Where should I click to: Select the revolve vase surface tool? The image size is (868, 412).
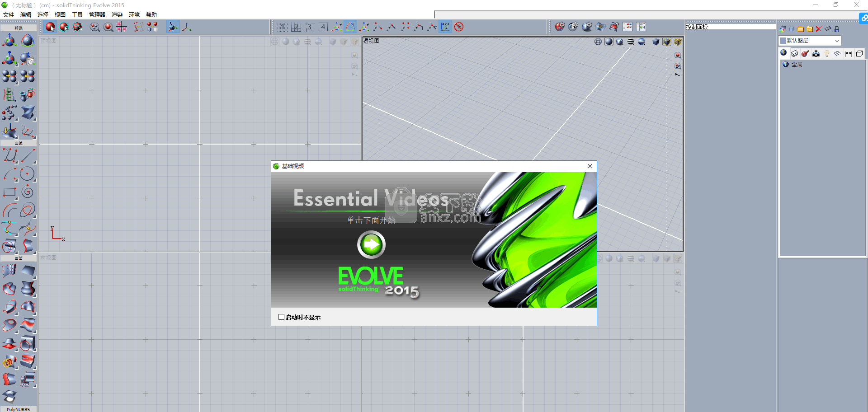[28, 289]
